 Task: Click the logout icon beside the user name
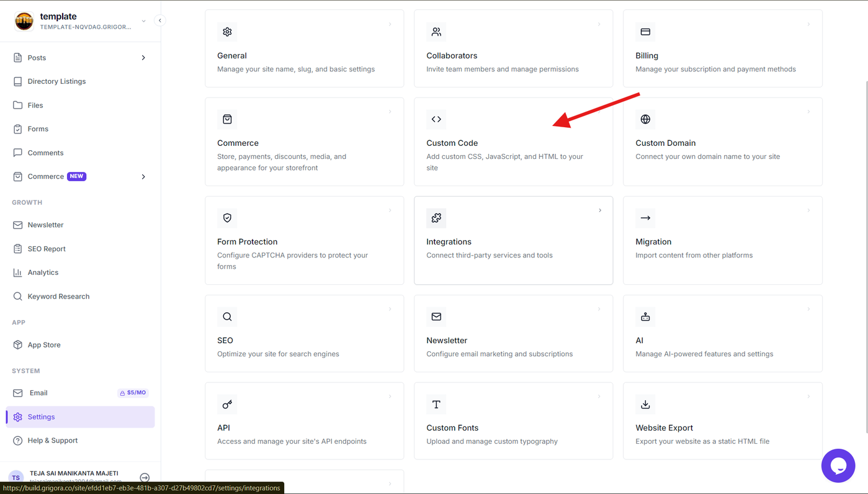pyautogui.click(x=145, y=477)
